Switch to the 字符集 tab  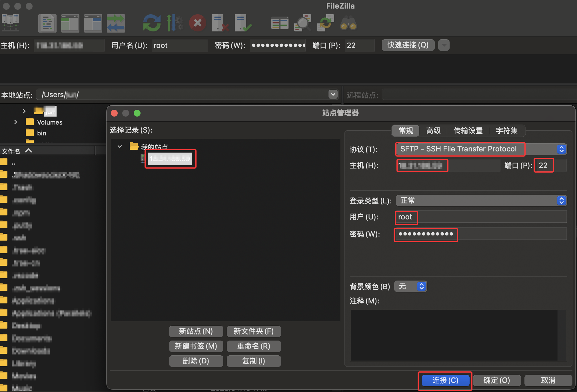click(x=507, y=131)
